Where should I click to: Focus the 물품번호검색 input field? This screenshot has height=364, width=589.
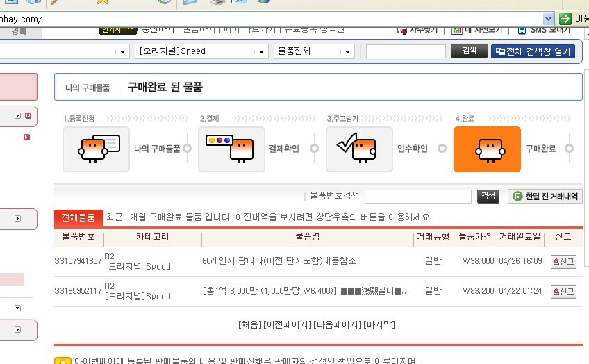(x=417, y=197)
